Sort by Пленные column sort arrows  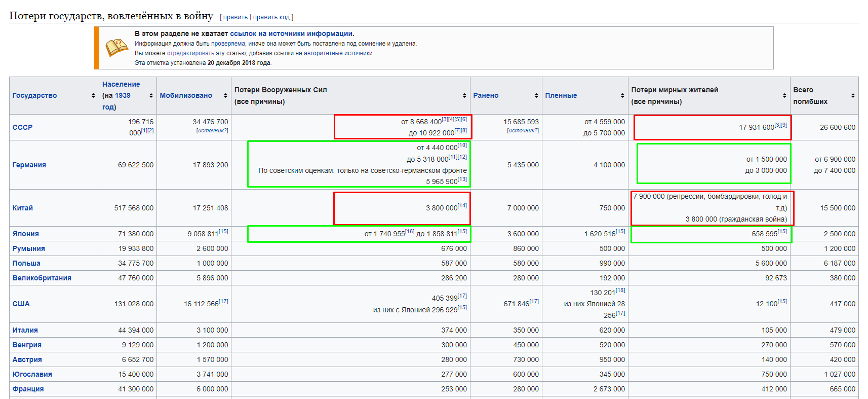tap(622, 96)
